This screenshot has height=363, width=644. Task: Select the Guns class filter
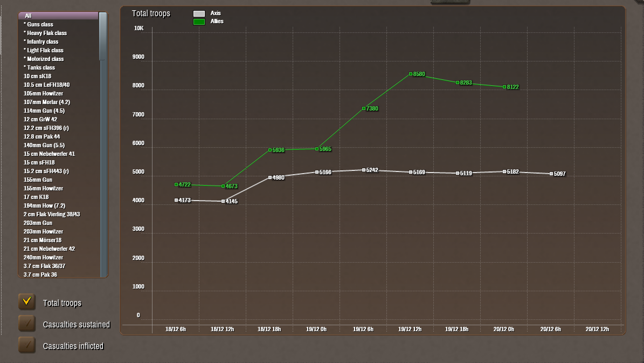58,24
